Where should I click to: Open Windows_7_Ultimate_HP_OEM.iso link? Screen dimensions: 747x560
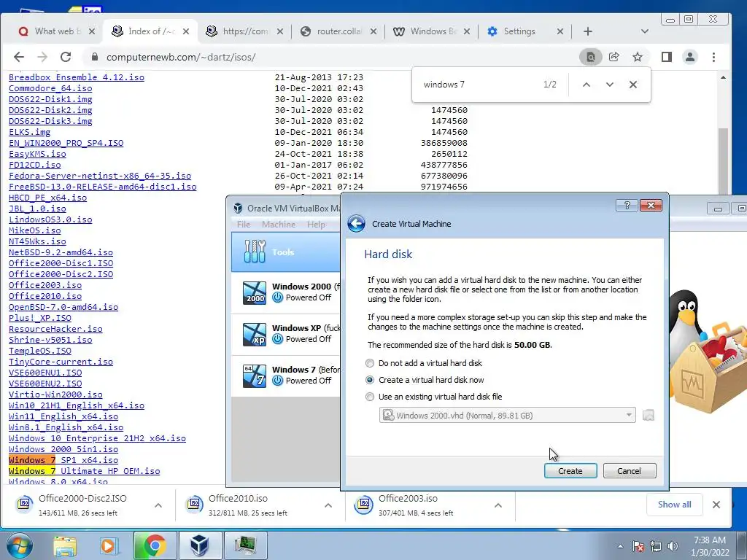(85, 471)
